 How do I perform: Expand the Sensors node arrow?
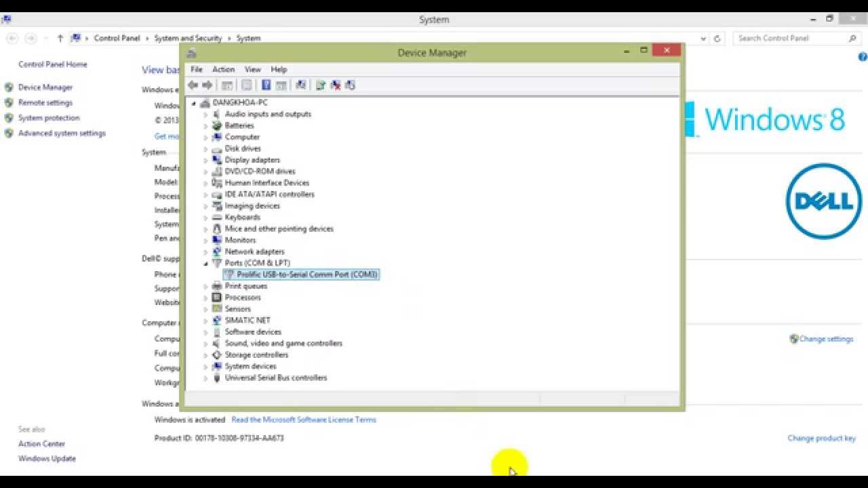(205, 309)
